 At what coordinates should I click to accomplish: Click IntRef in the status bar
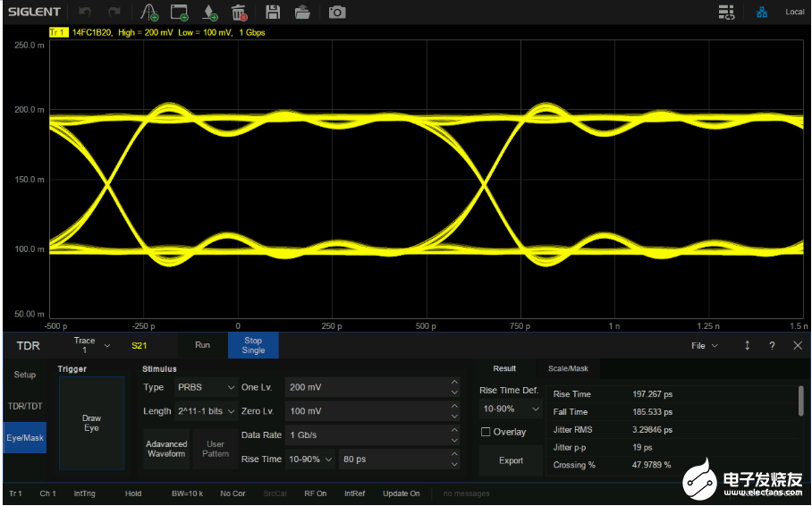pos(355,493)
